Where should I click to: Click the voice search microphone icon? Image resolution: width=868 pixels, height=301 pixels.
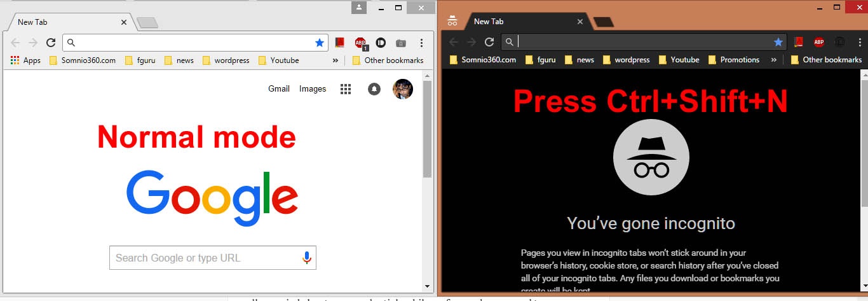pyautogui.click(x=307, y=258)
